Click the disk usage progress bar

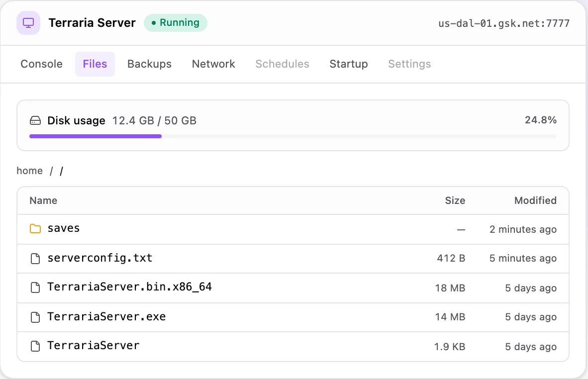293,136
